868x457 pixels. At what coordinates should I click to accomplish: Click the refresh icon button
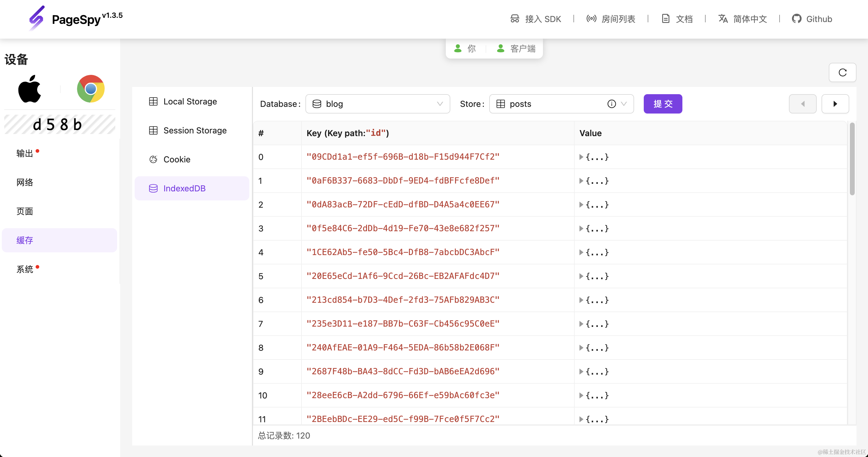(x=842, y=72)
